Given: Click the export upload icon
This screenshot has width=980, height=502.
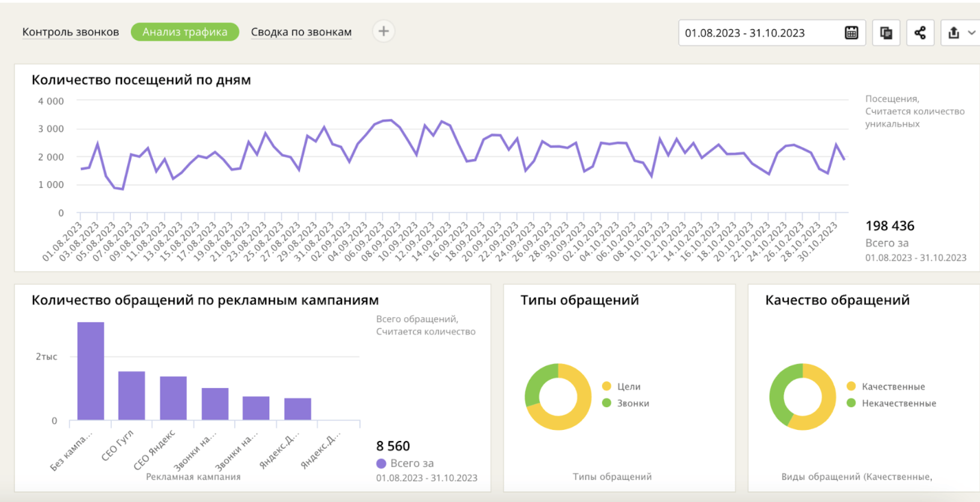Looking at the screenshot, I should [954, 33].
